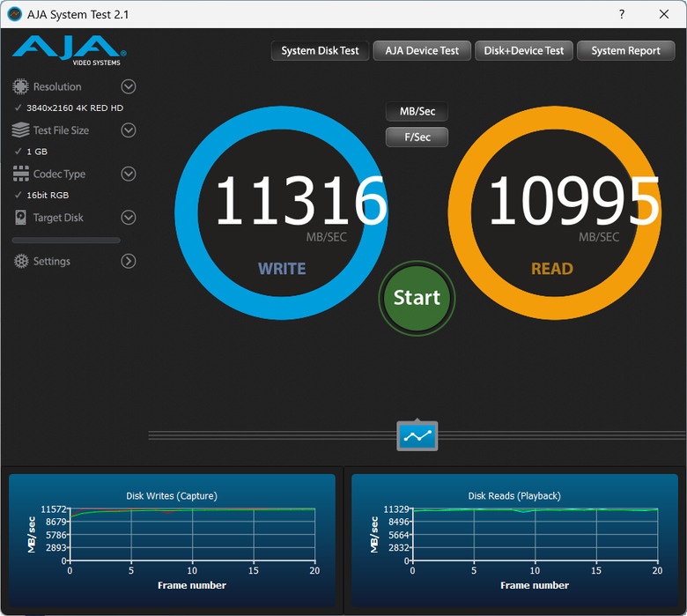Image resolution: width=687 pixels, height=616 pixels.
Task: Expand the Codec Type dropdown arrow
Action: point(129,174)
